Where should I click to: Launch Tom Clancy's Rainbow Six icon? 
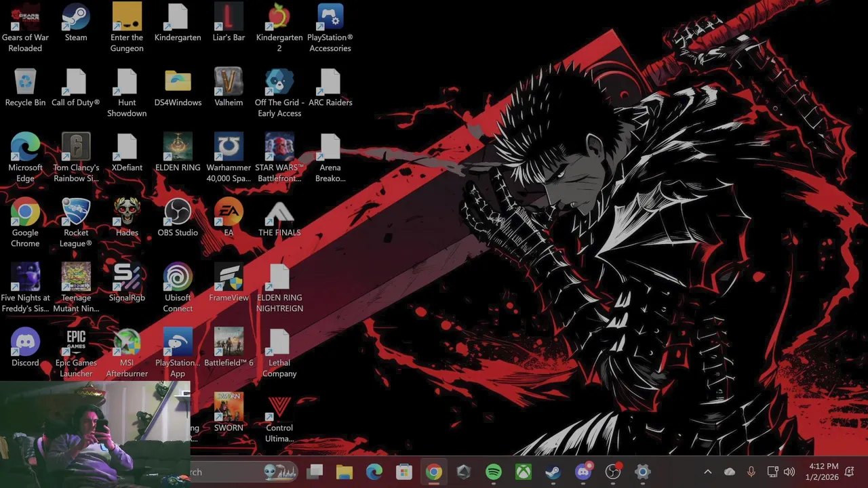pos(76,158)
